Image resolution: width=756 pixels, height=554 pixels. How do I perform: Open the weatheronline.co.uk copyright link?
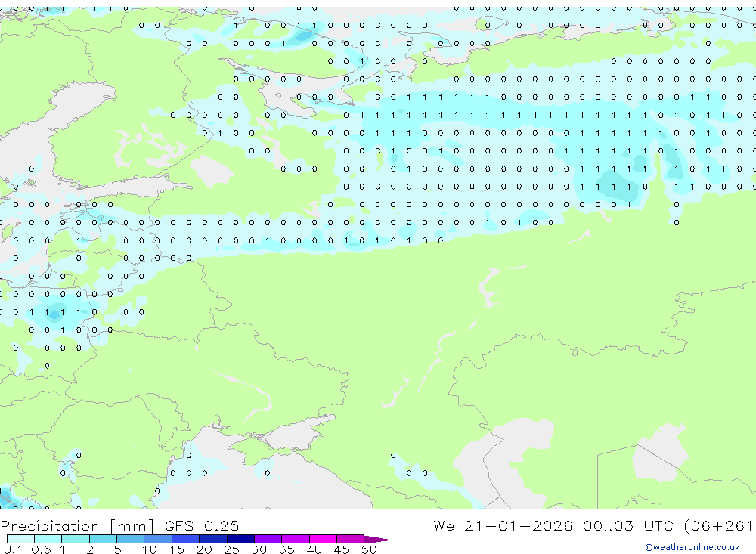pos(692,547)
